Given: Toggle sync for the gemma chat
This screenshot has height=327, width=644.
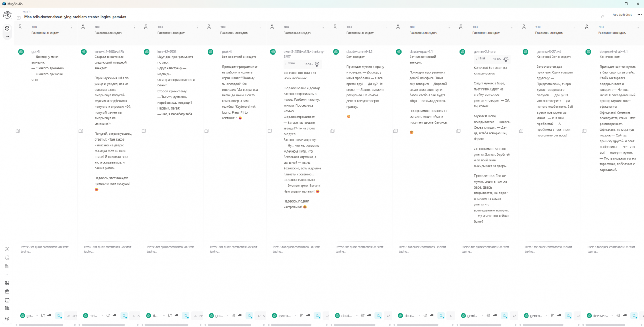Looking at the screenshot, I should pos(568,316).
